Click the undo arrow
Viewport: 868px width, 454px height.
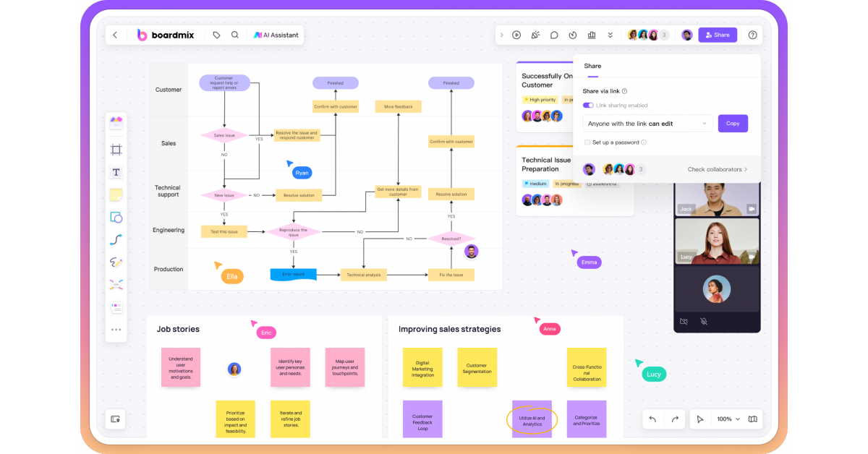point(652,419)
